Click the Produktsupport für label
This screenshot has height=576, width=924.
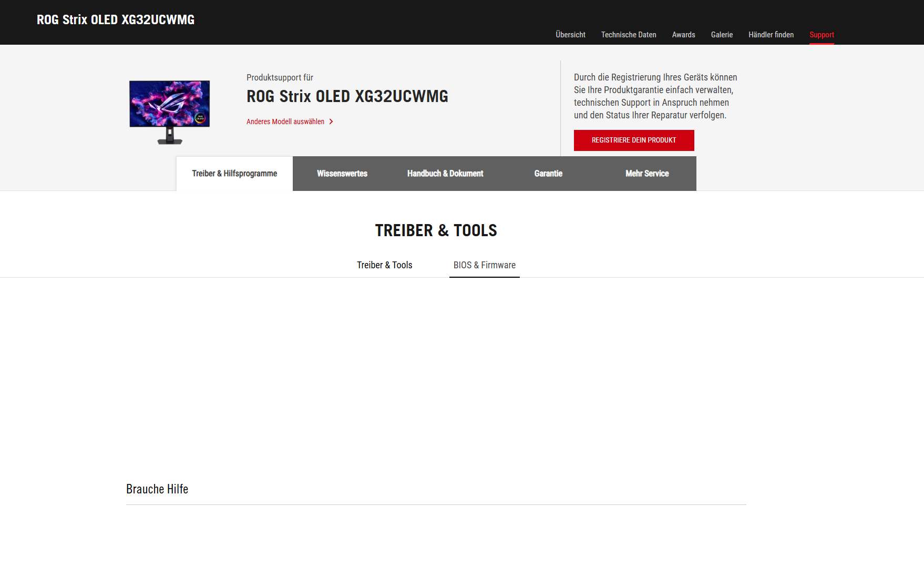pos(280,78)
